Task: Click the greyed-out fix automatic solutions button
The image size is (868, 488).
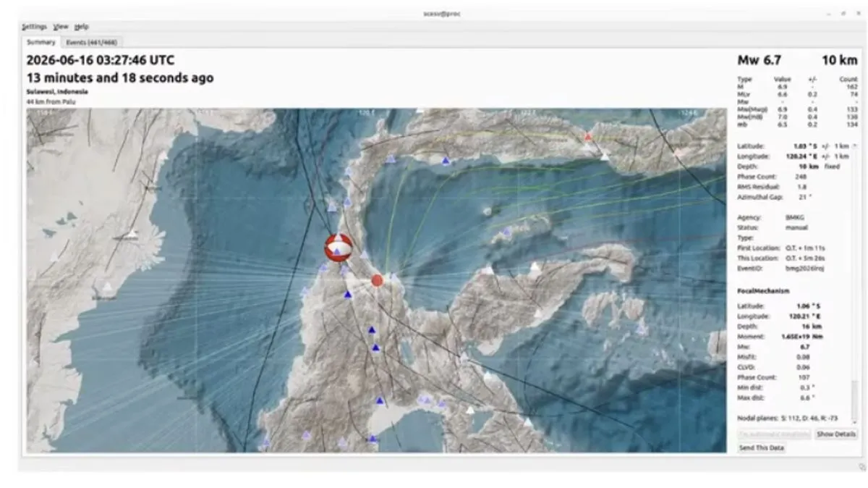Action: pos(774,434)
